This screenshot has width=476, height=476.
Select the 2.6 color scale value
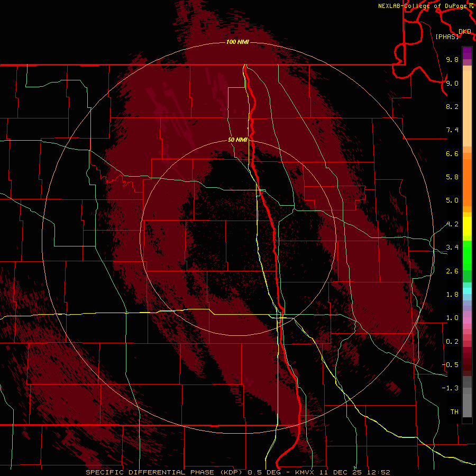[x=452, y=271]
